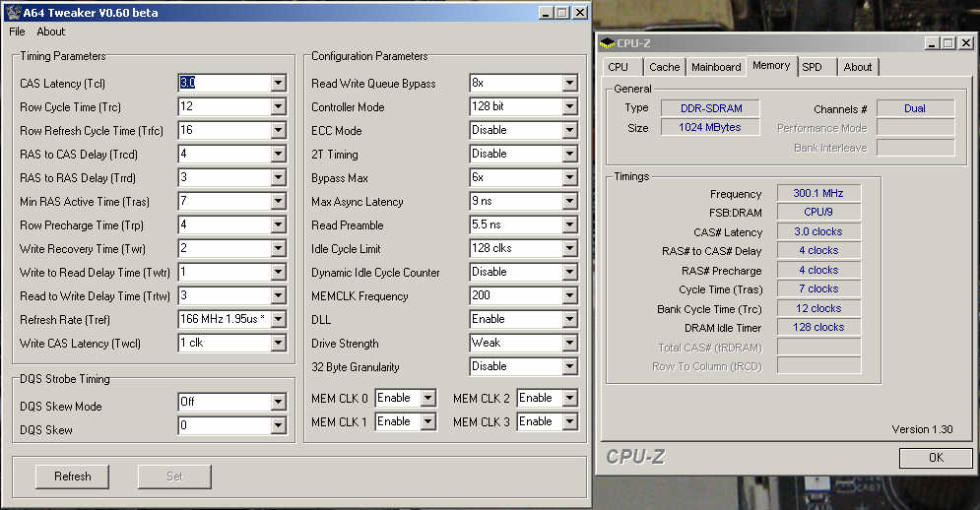Switch to the Cache tab in CPU-Z

coord(665,67)
